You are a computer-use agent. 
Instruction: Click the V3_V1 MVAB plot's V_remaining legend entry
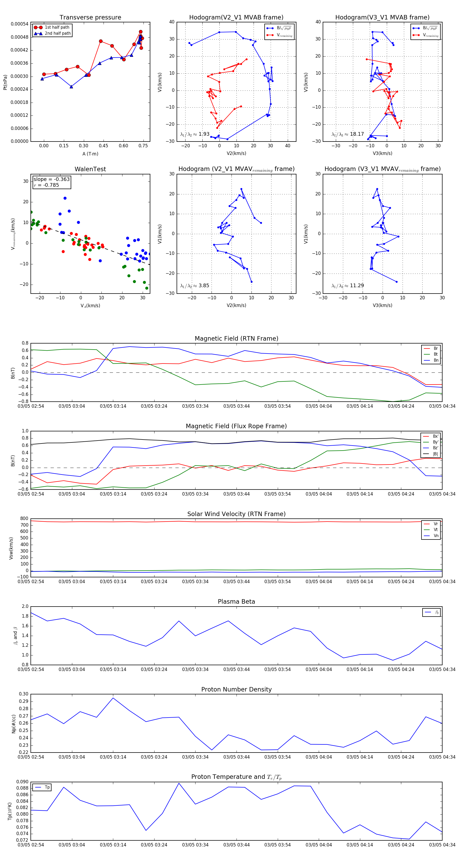[x=425, y=35]
